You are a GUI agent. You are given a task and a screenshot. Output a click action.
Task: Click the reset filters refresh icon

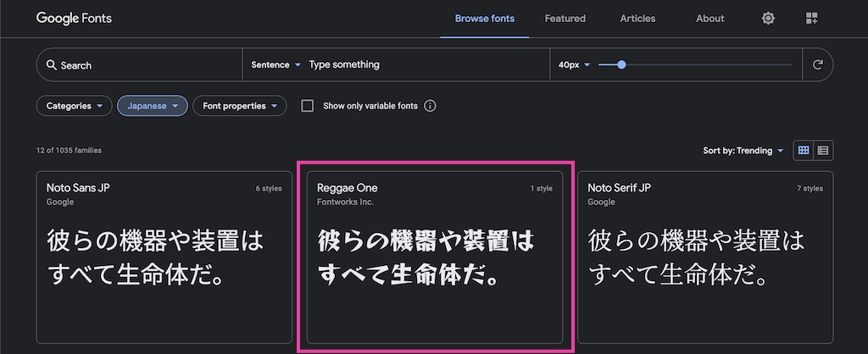(817, 64)
